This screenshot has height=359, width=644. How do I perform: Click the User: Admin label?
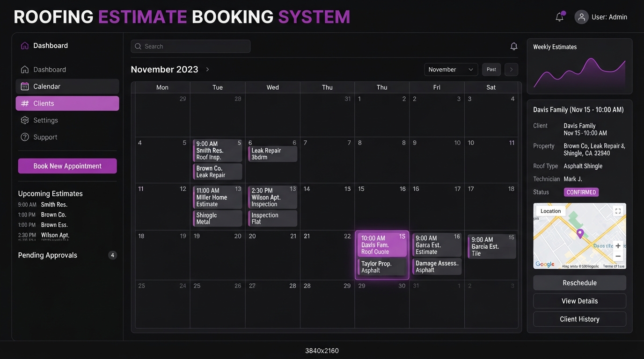pos(609,17)
